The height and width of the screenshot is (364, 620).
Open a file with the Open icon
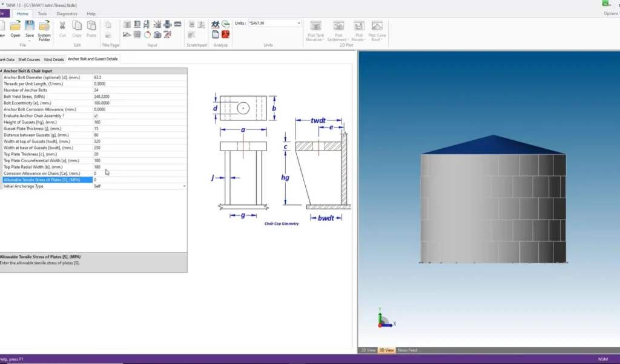[15, 27]
